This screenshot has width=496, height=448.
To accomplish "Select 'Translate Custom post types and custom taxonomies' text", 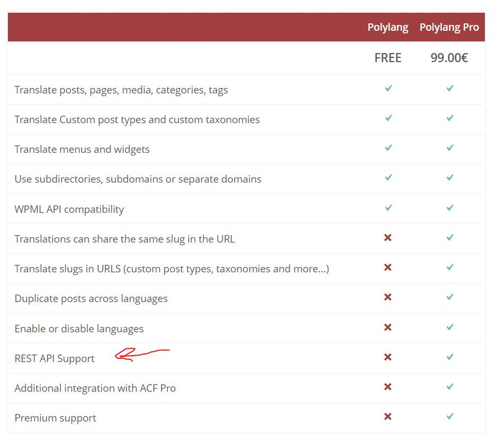I will 137,120.
